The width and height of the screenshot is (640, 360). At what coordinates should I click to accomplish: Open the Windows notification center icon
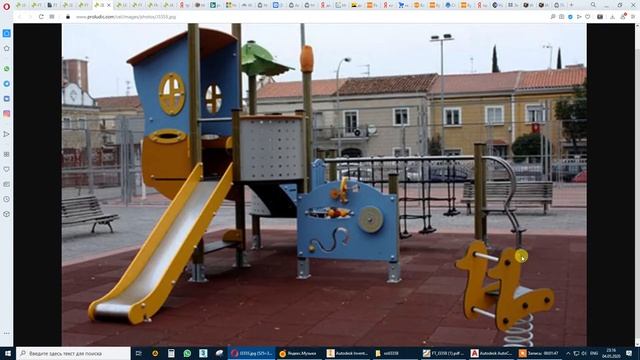[629, 353]
